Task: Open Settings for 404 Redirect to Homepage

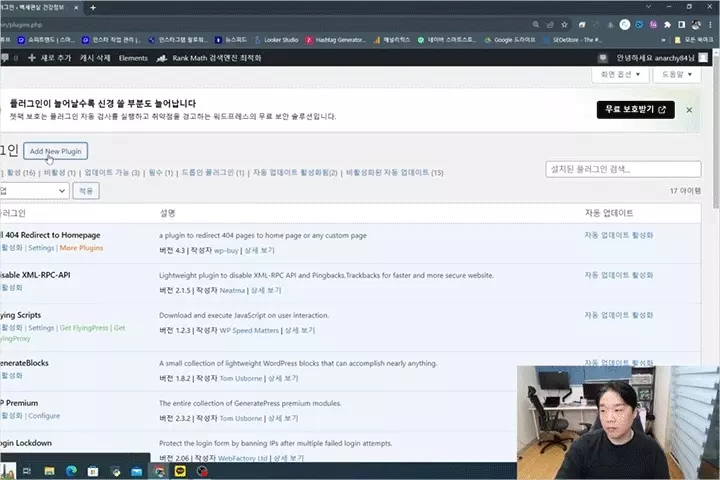Action: click(41, 248)
